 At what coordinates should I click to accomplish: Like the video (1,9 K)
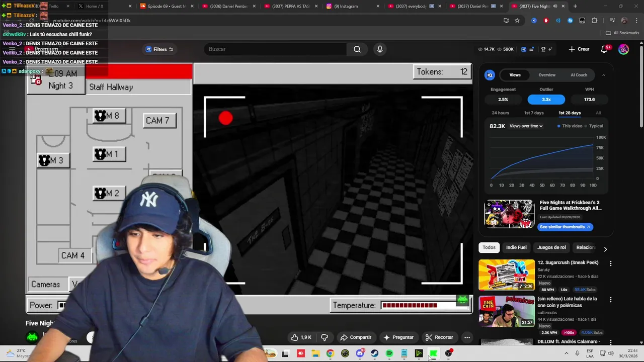[x=301, y=337]
